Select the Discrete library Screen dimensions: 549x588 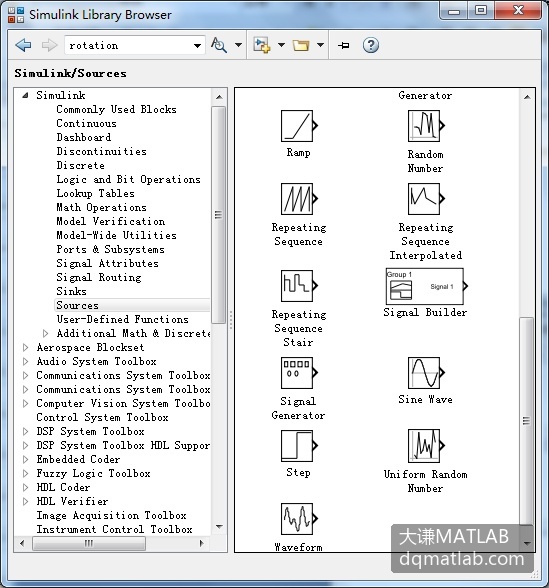(x=81, y=165)
